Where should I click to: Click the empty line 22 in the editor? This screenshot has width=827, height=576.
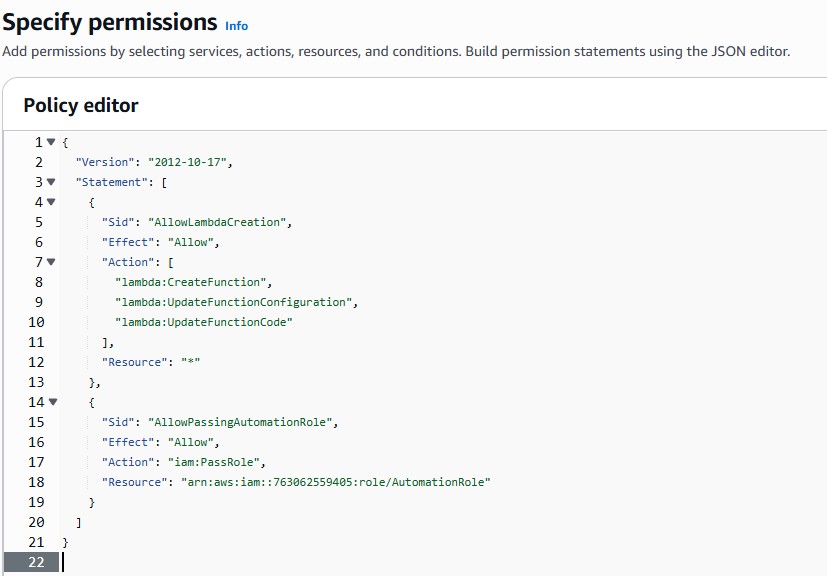tap(300, 562)
